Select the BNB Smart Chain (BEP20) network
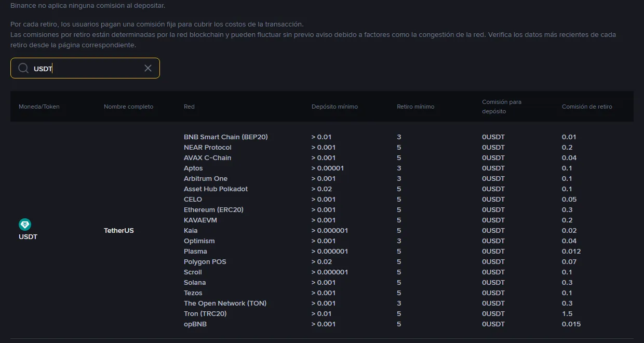The height and width of the screenshot is (343, 644). [x=226, y=137]
